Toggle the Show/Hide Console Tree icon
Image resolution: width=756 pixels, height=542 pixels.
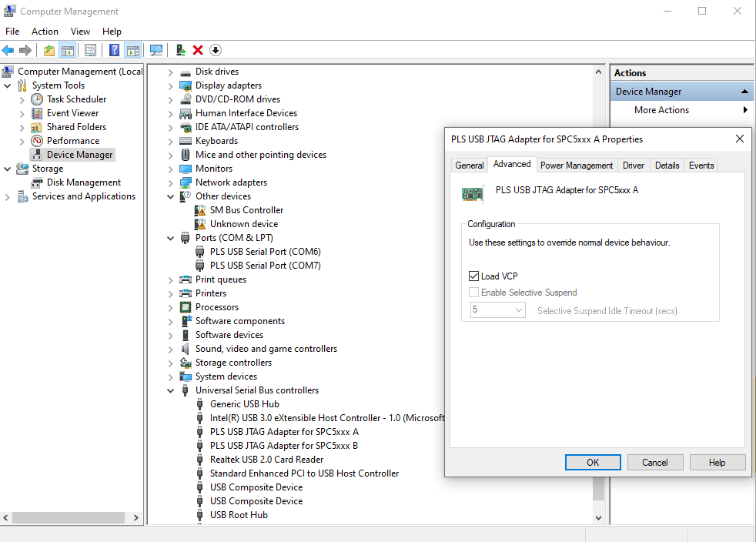67,50
